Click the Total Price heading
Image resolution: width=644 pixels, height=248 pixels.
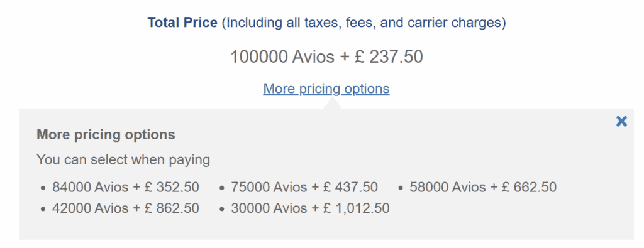coord(182,23)
